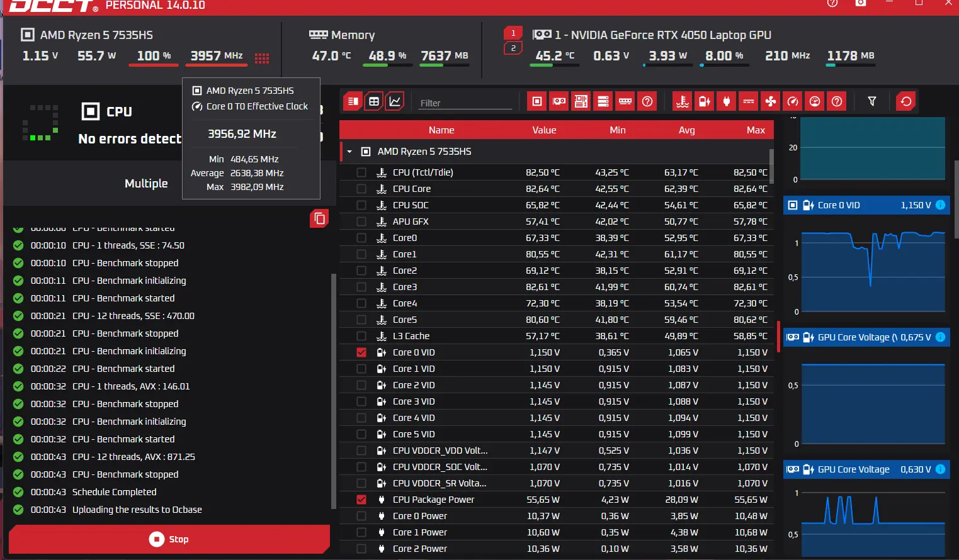Click the 'Schedule Completed' log entry

pyautogui.click(x=115, y=492)
